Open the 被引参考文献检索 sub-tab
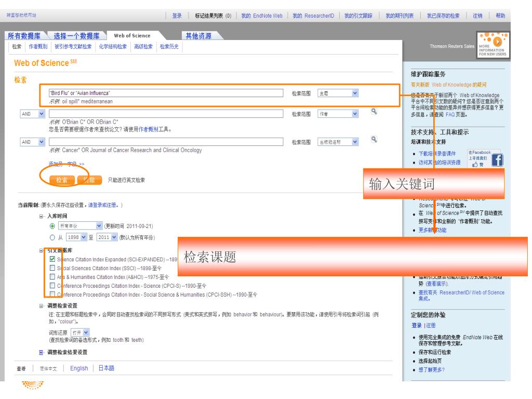 73,46
